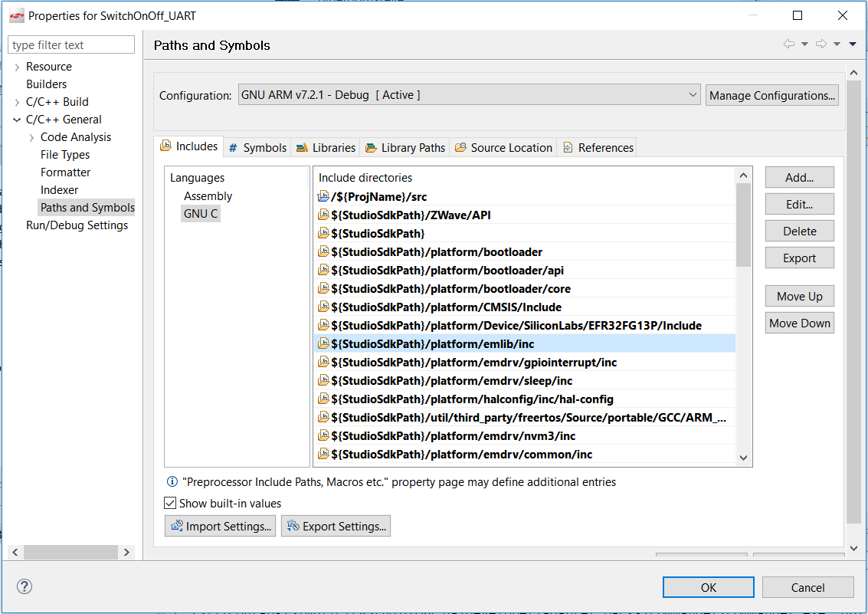Open the Configuration dropdown

693,94
